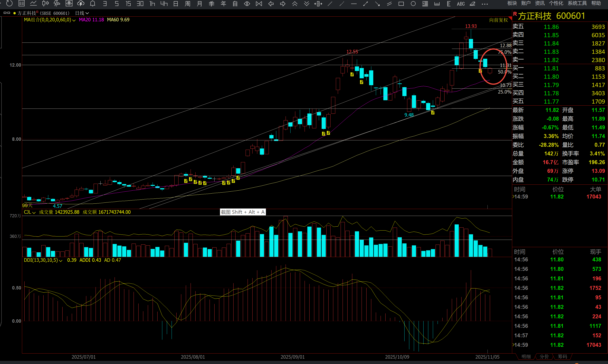Click the 向前复权 adjustment label

pyautogui.click(x=498, y=20)
